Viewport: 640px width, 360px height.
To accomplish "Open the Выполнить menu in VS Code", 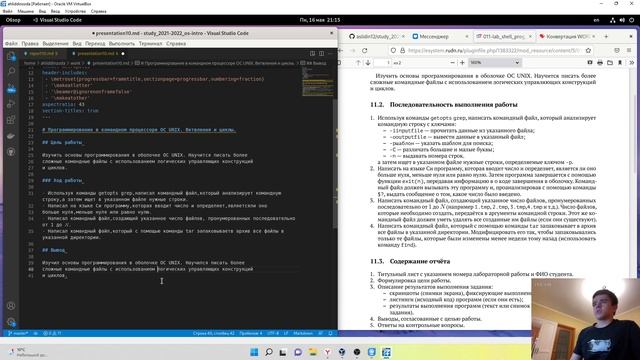I will [122, 44].
